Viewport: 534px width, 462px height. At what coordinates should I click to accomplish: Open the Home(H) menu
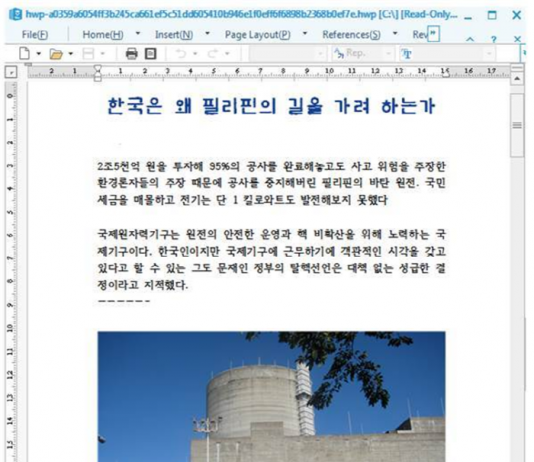pyautogui.click(x=103, y=35)
